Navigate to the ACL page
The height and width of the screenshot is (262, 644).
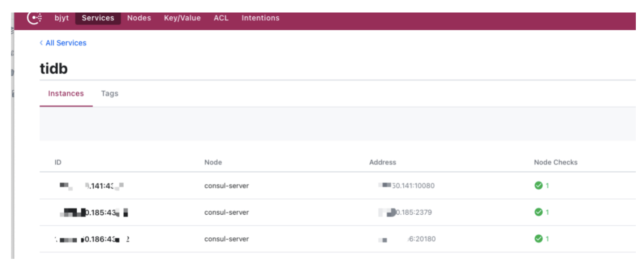(x=221, y=18)
